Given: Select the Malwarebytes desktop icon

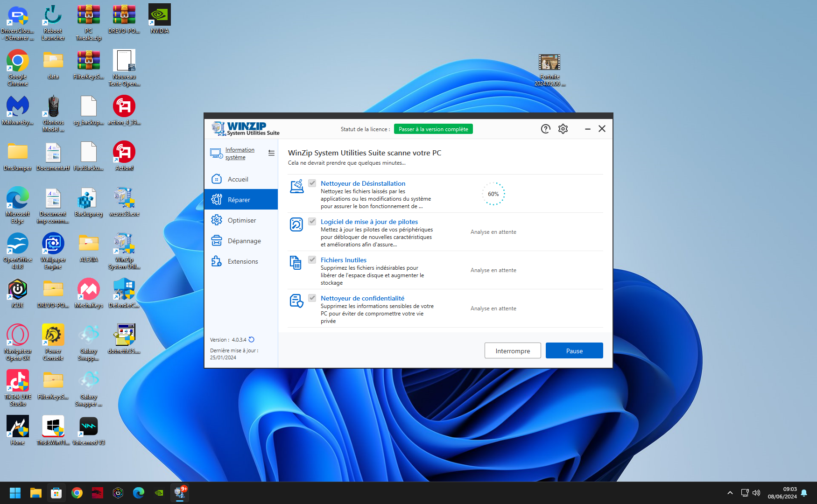Looking at the screenshot, I should click(x=18, y=111).
